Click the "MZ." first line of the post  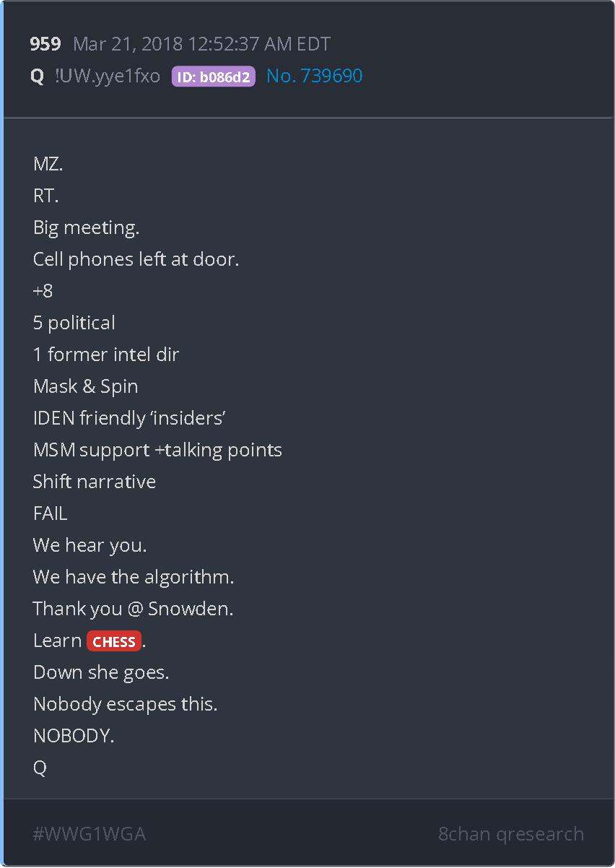point(48,164)
